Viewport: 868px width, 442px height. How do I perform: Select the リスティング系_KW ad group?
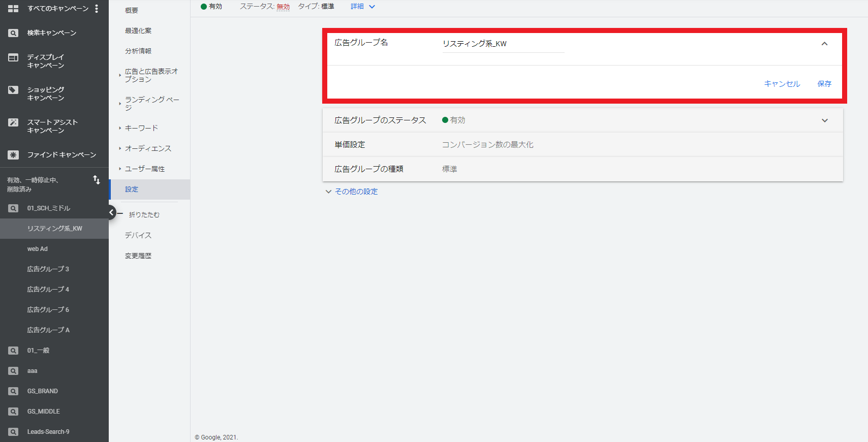click(54, 229)
